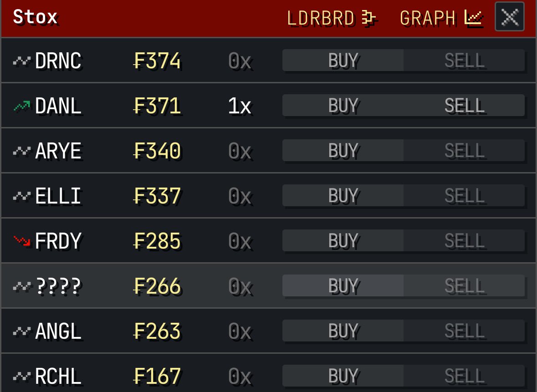537x392 pixels.
Task: Click RCHL flat trend icon
Action: tap(22, 376)
